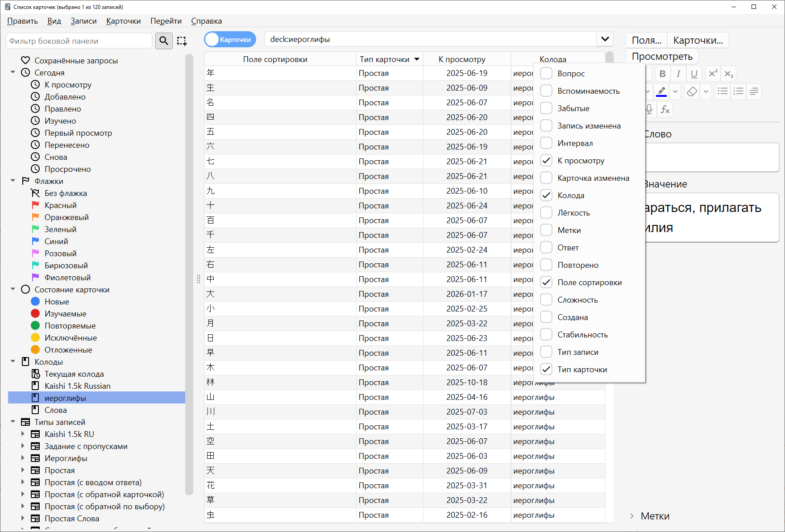Expand the Kaishi 1.5k RU note type

[23, 434]
